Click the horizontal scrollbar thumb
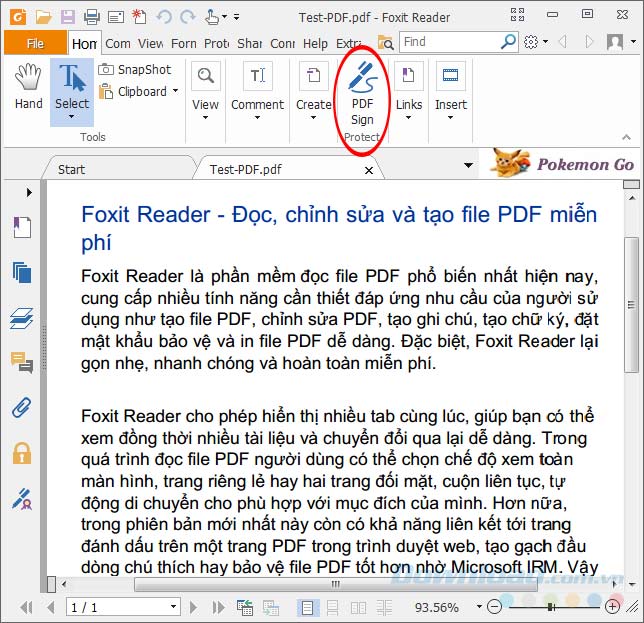 tap(336, 584)
